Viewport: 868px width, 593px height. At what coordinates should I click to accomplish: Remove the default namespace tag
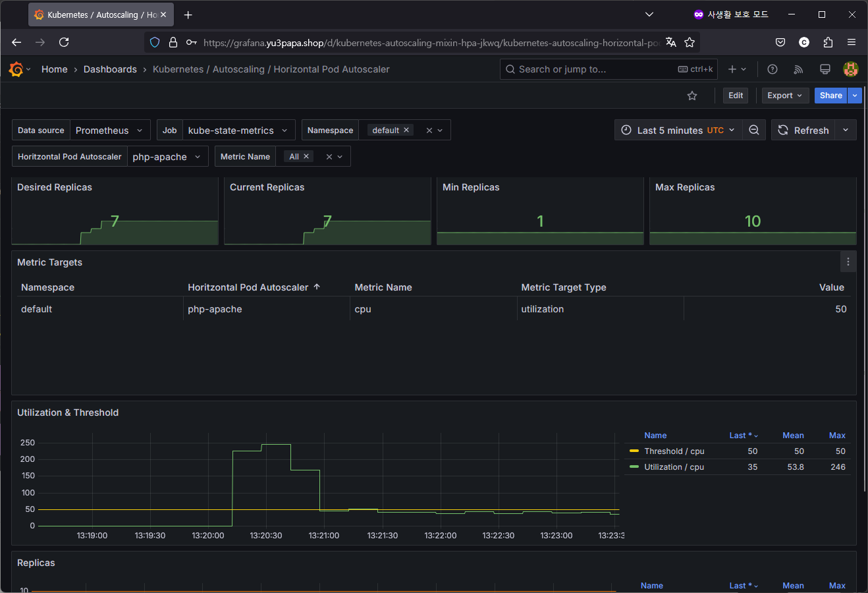click(x=406, y=130)
